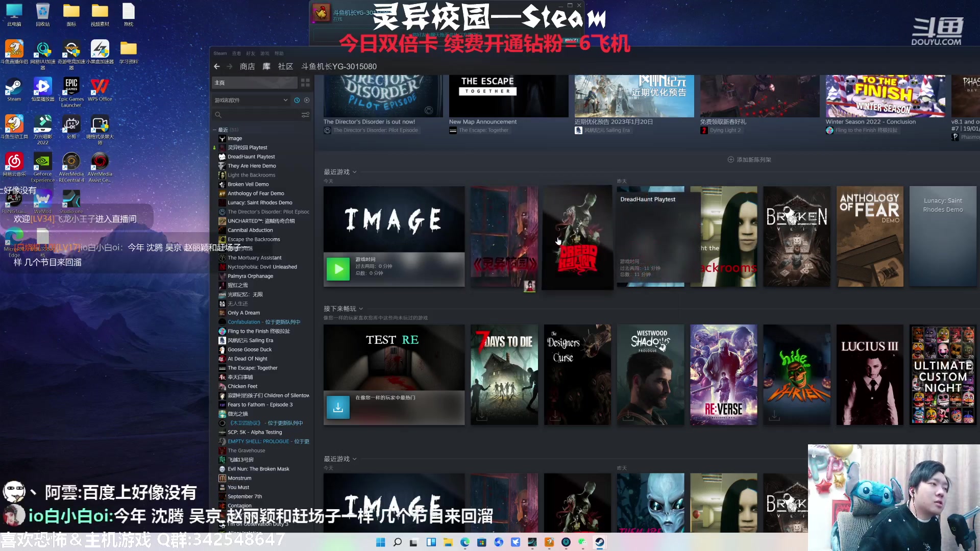The image size is (980, 551).
Task: Click Steam icon in the taskbar
Action: (600, 542)
